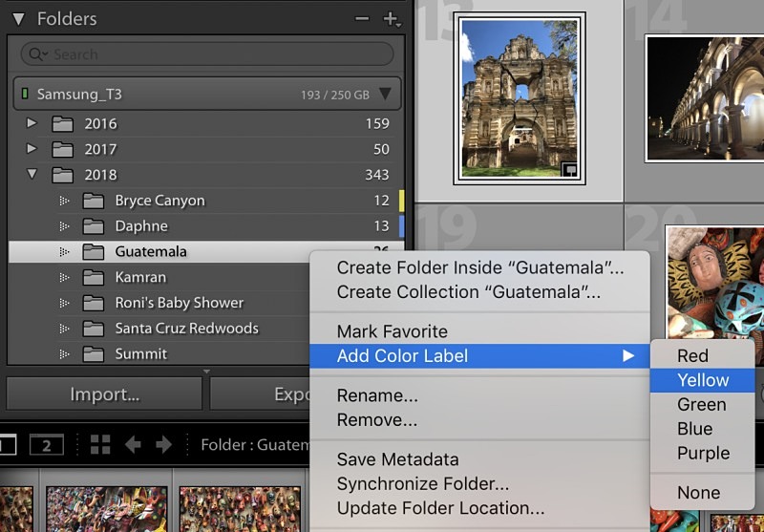Image resolution: width=764 pixels, height=532 pixels.
Task: Click the folder search field
Action: tap(207, 54)
